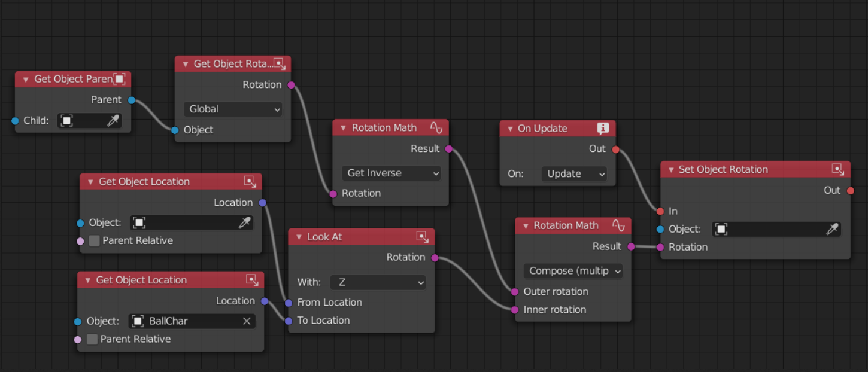
Task: Click the icon on the Get Object Rotation header
Action: point(280,63)
